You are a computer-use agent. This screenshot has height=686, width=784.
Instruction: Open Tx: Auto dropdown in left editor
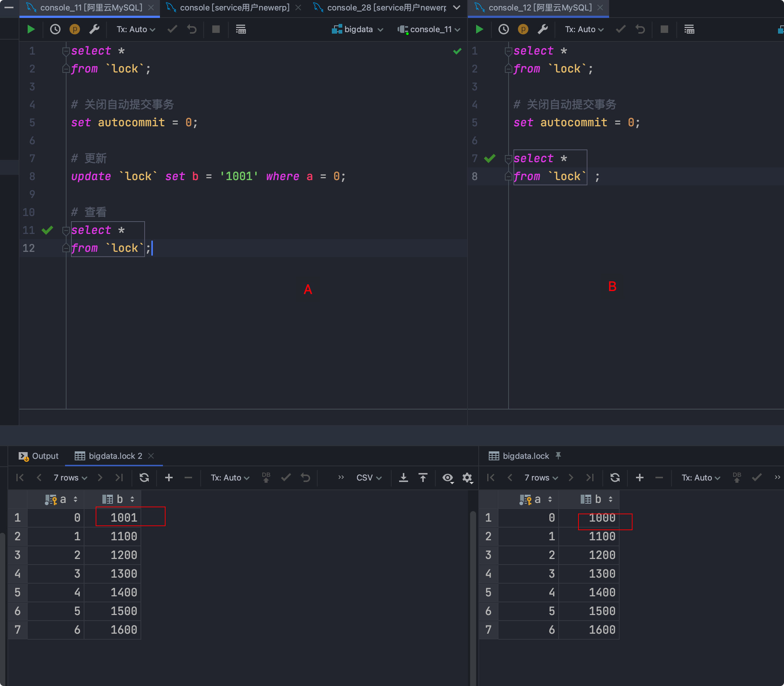pyautogui.click(x=136, y=29)
